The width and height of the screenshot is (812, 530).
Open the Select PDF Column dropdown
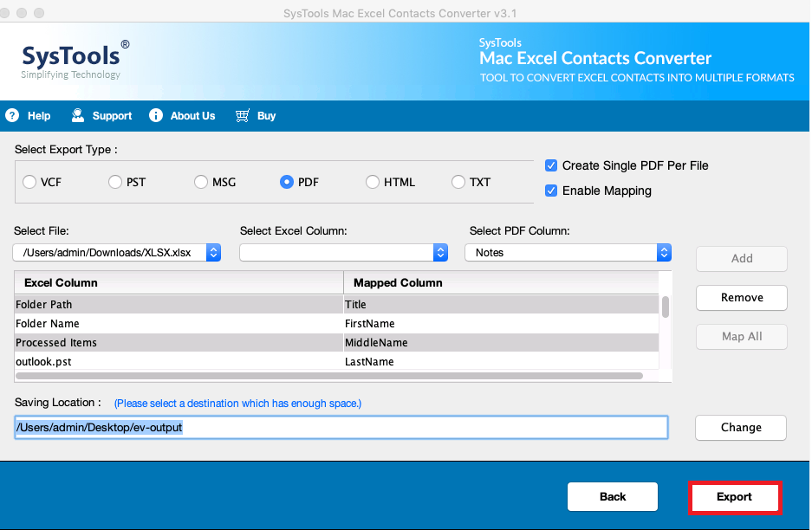point(568,253)
